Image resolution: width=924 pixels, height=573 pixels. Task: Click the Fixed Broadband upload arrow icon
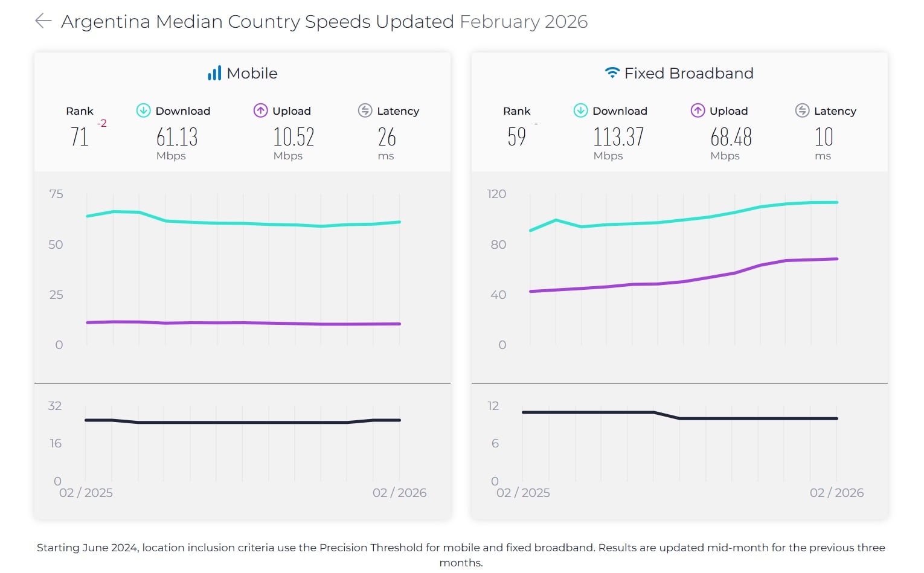pos(698,110)
